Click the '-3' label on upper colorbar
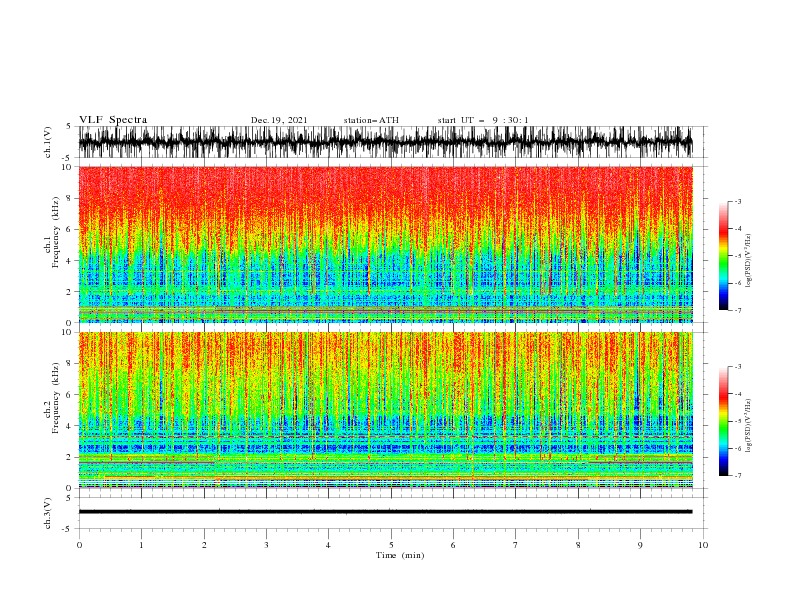 click(737, 201)
